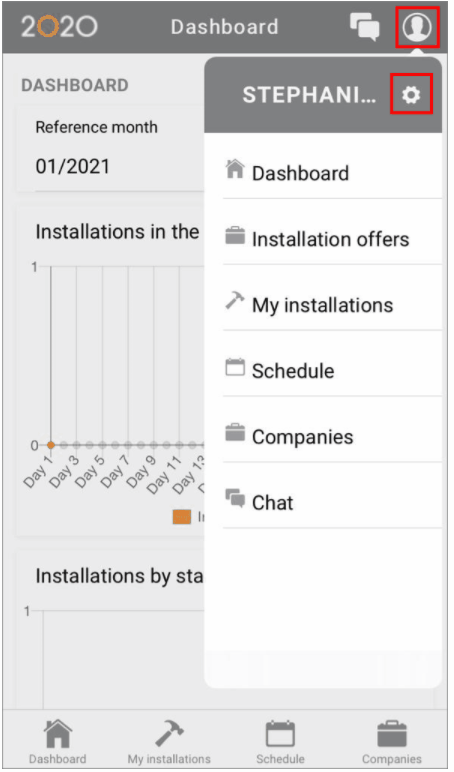Click the orange legend swatch under chart

[x=182, y=516]
